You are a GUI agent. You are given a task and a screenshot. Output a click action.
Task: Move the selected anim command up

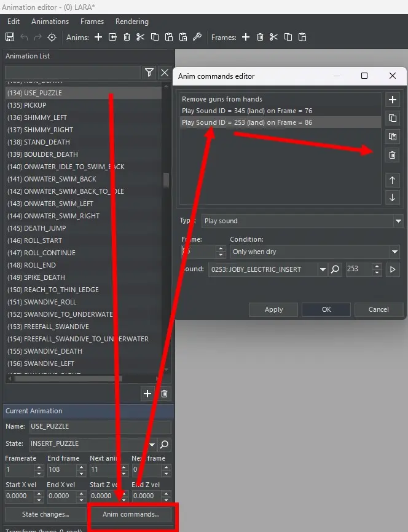tap(393, 180)
